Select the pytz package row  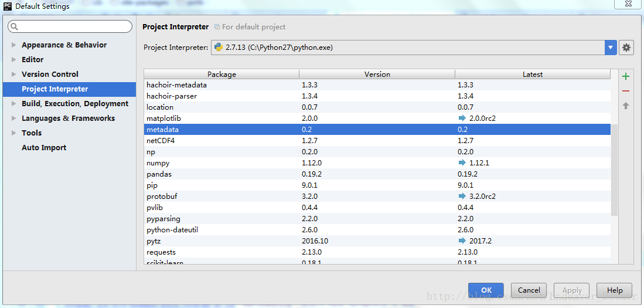coord(377,241)
